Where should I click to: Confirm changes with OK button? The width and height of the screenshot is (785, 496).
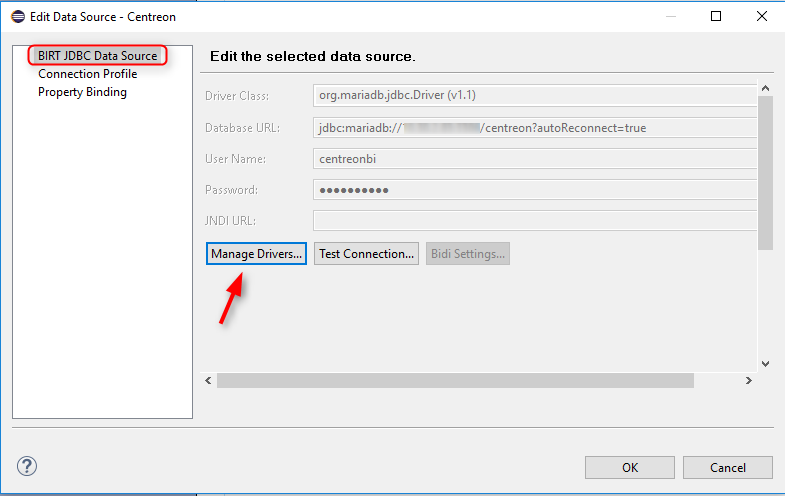(x=629, y=467)
